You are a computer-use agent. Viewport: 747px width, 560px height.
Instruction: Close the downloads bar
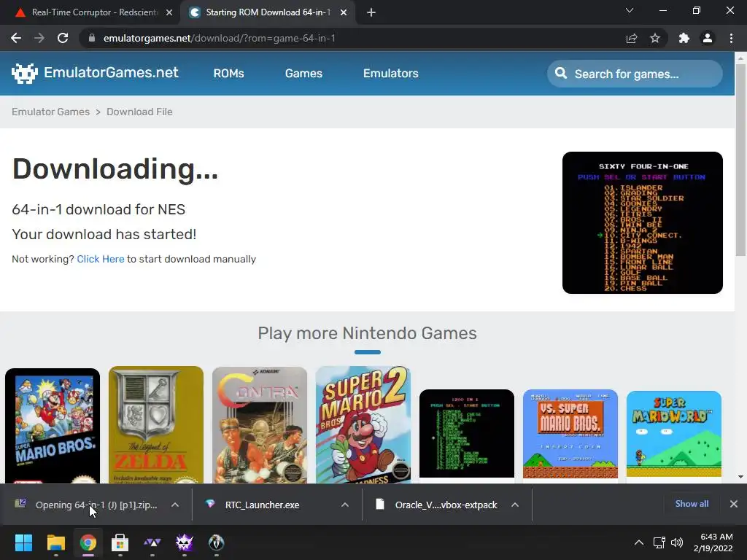(x=734, y=504)
